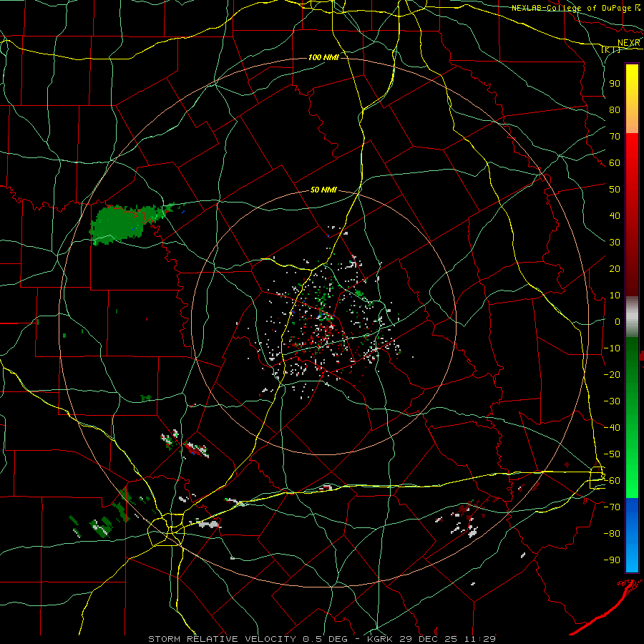644x644 pixels.
Task: Click the "100 NMI" range ring label
Action: pyautogui.click(x=323, y=57)
